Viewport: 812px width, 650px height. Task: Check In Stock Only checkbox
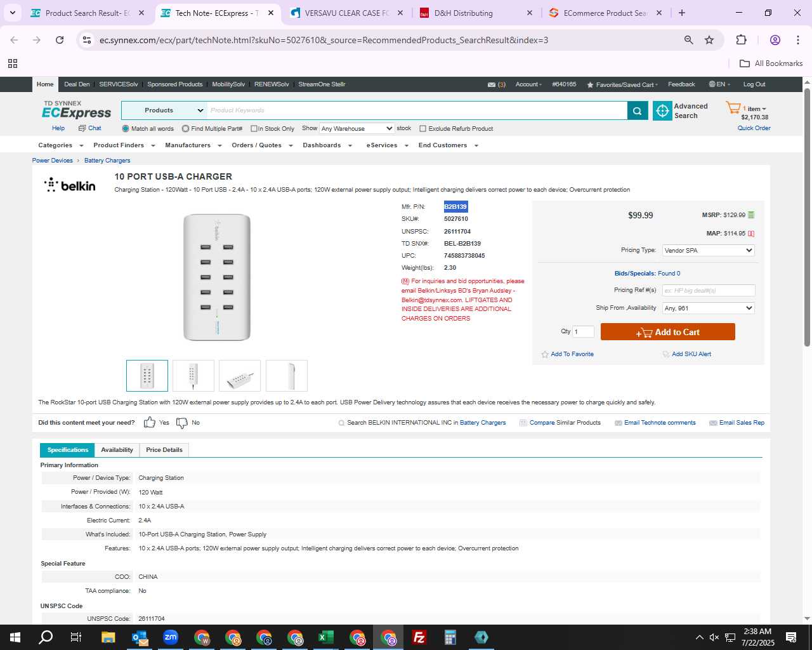tap(254, 129)
